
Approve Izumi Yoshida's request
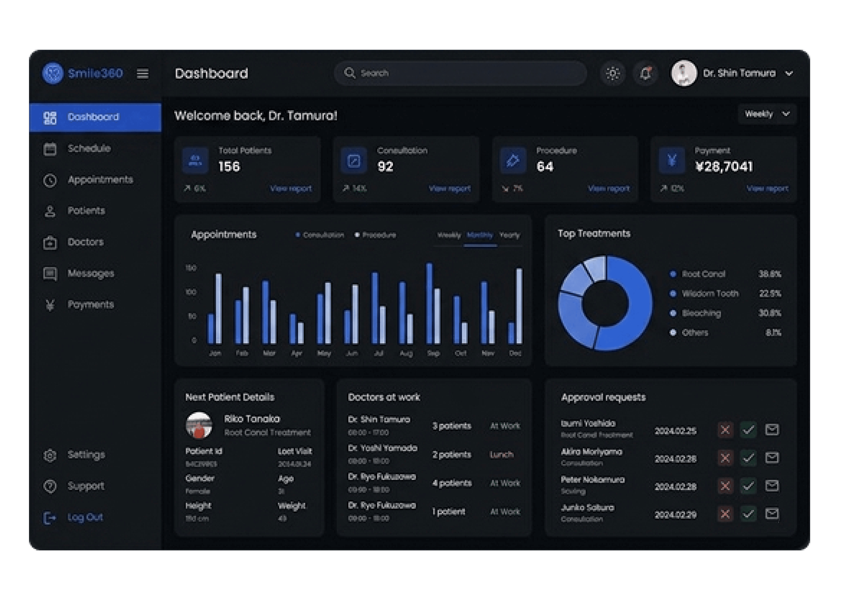point(748,430)
